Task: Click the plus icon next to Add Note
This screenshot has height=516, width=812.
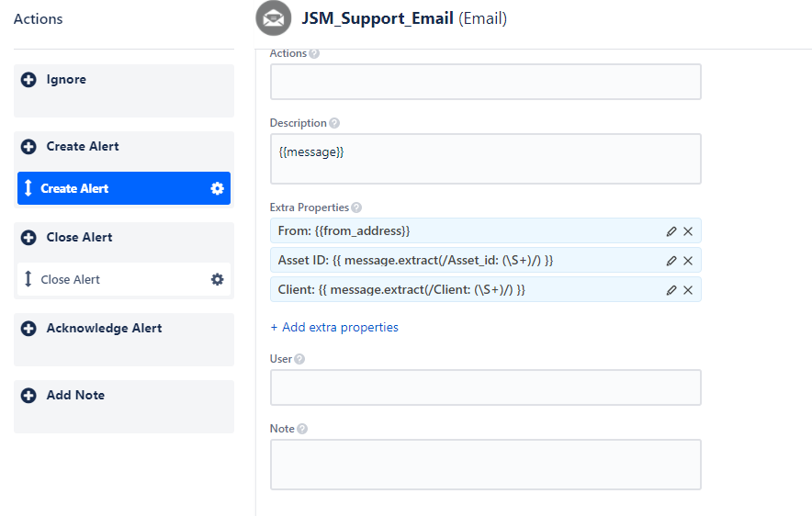Action: click(x=28, y=396)
